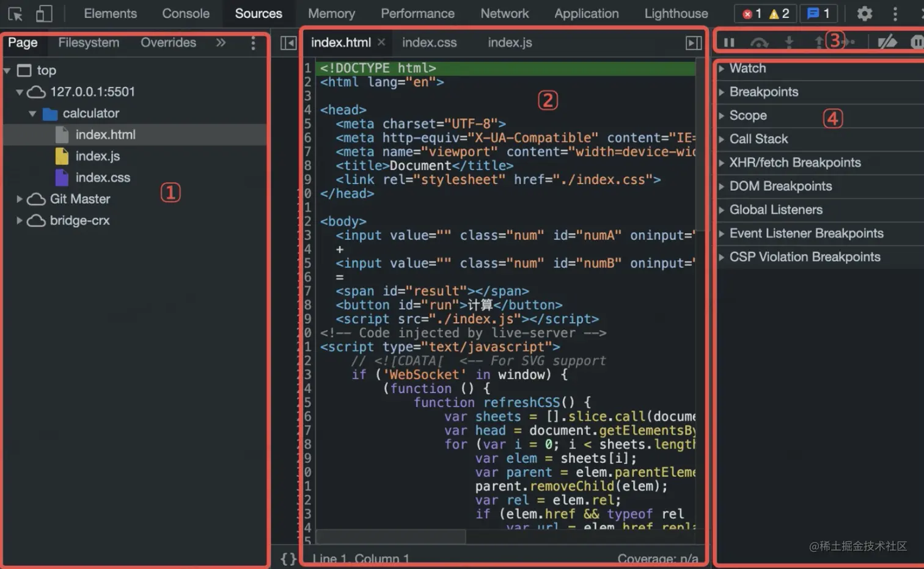The image size is (924, 569).
Task: Step out of current function
Action: pyautogui.click(x=819, y=42)
